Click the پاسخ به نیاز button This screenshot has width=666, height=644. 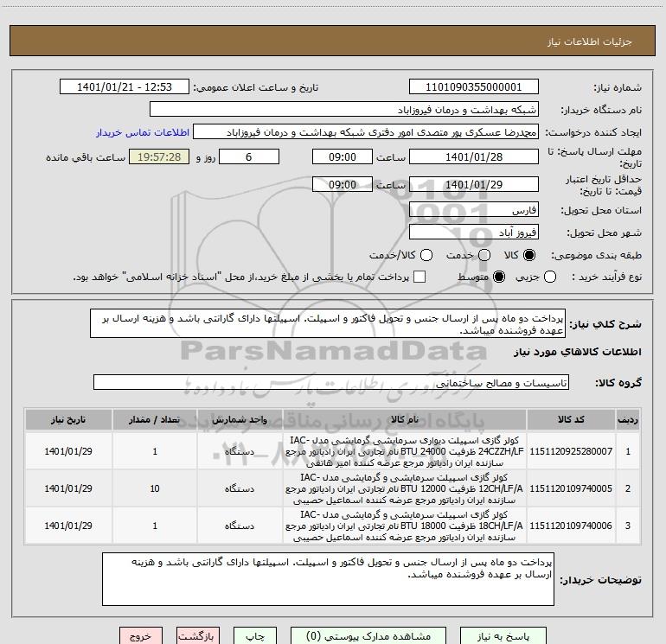coord(503,636)
